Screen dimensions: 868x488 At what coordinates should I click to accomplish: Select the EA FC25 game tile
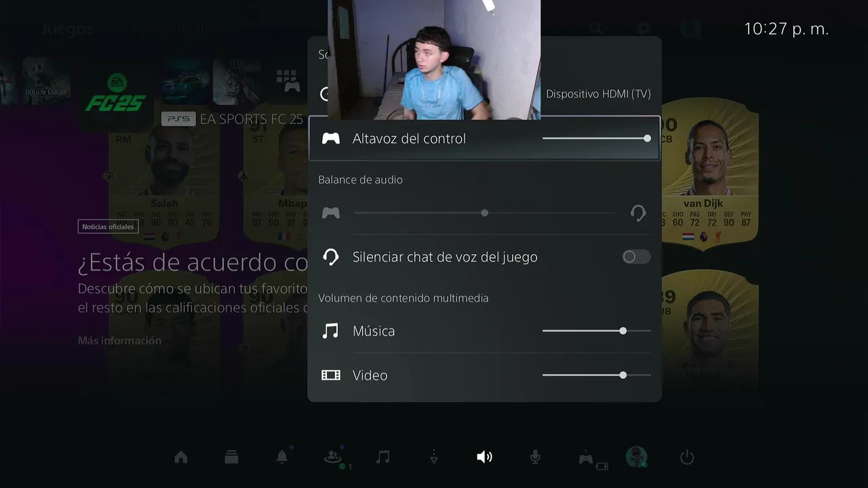(x=115, y=94)
